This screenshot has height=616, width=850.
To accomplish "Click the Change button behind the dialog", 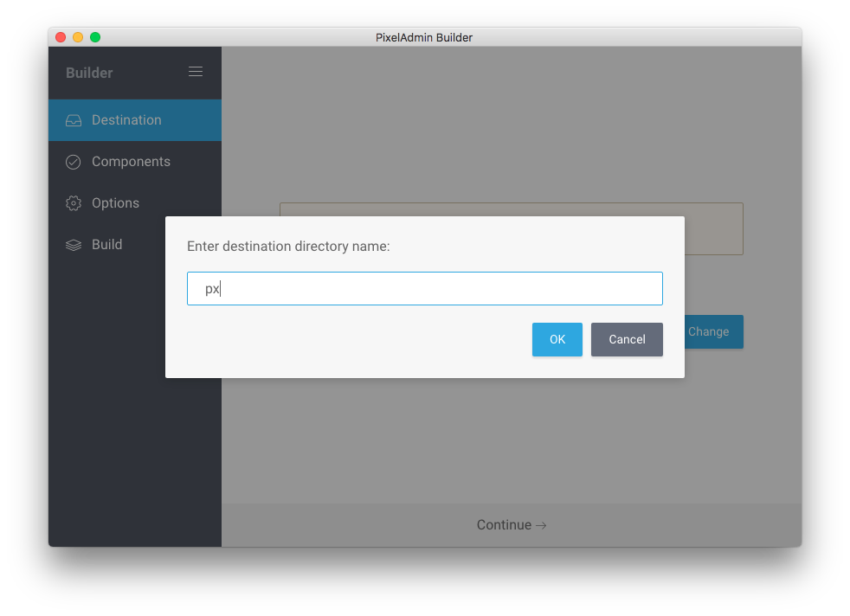I will click(713, 331).
